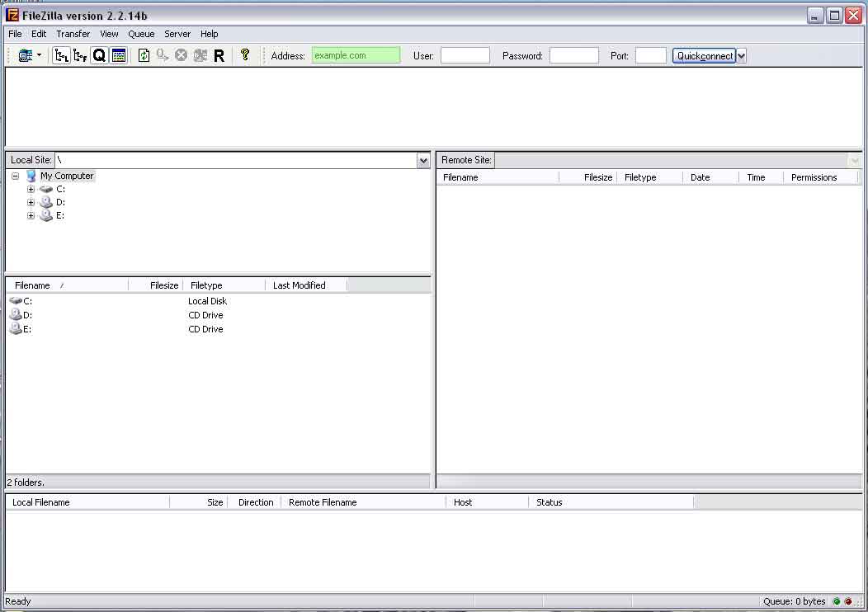Click the E: drive icon in the tree
The height and width of the screenshot is (612, 868).
(x=46, y=216)
